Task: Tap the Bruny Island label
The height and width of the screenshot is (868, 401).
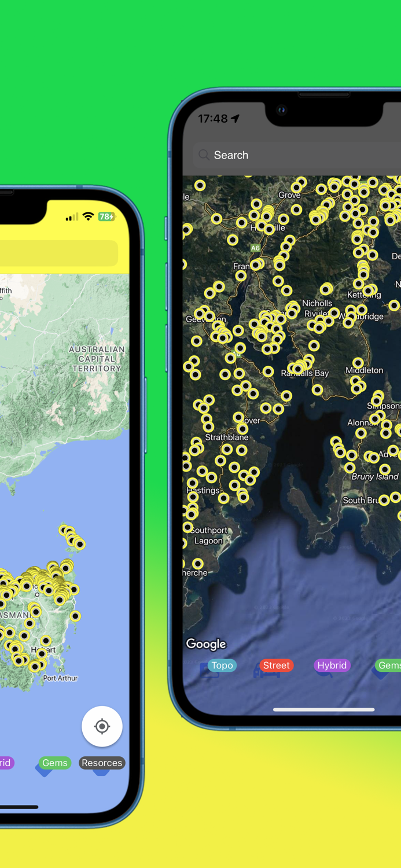Action: (x=375, y=477)
